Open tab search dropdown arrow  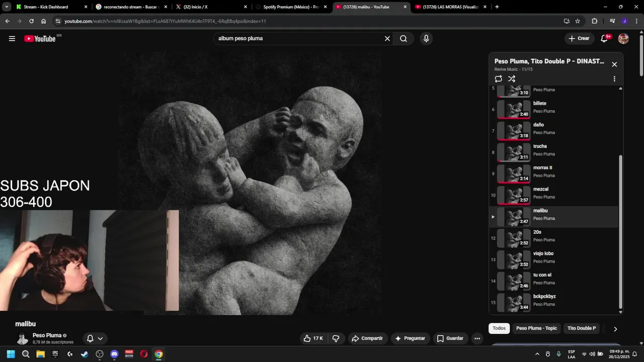[7, 7]
